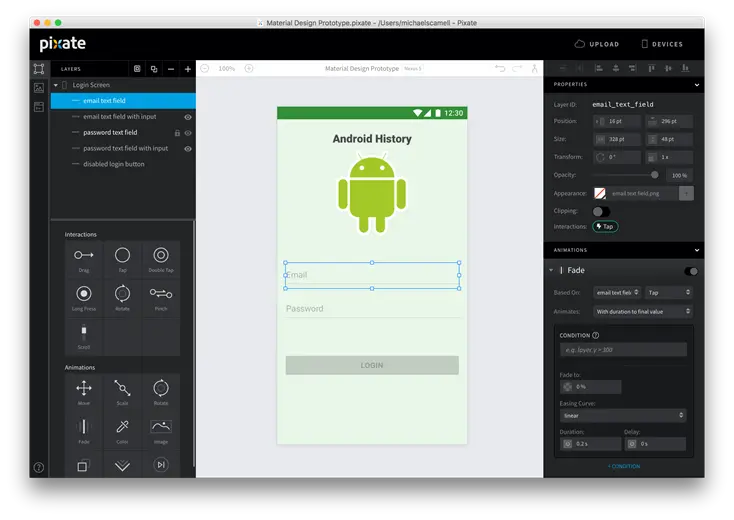
Task: Click the Tap interaction pill
Action: [605, 227]
